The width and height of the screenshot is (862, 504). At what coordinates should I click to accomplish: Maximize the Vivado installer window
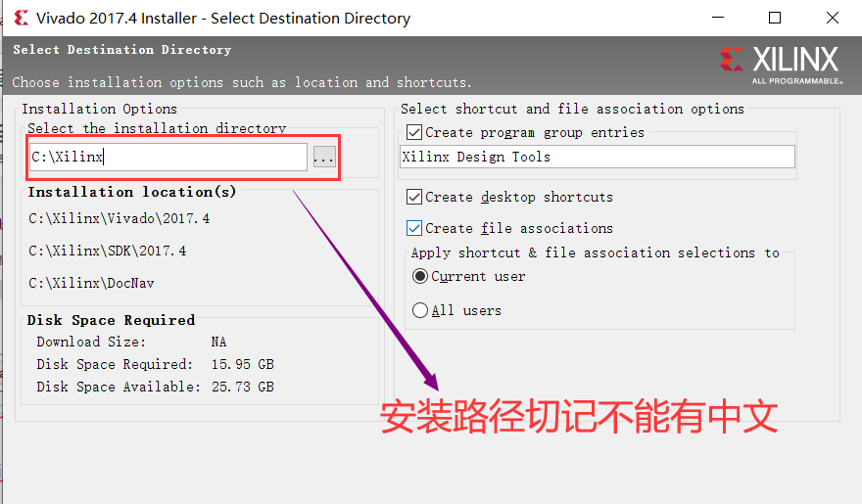click(775, 18)
